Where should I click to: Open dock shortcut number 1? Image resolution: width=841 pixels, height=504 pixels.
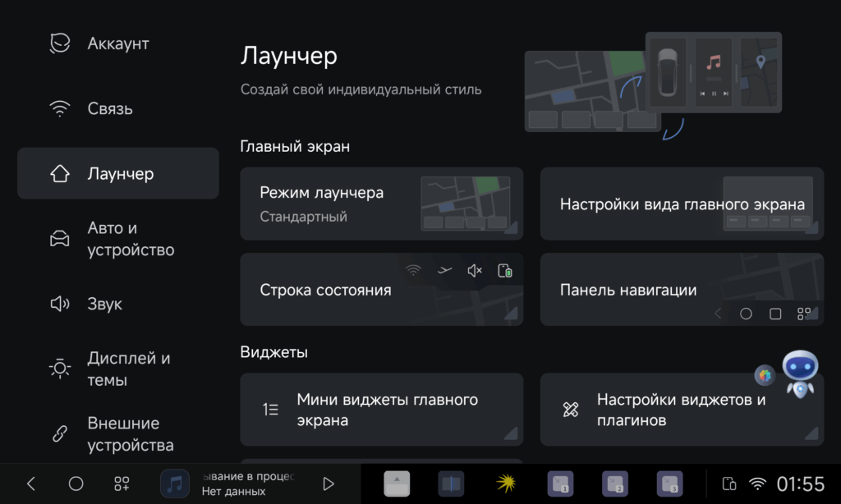pyautogui.click(x=560, y=483)
